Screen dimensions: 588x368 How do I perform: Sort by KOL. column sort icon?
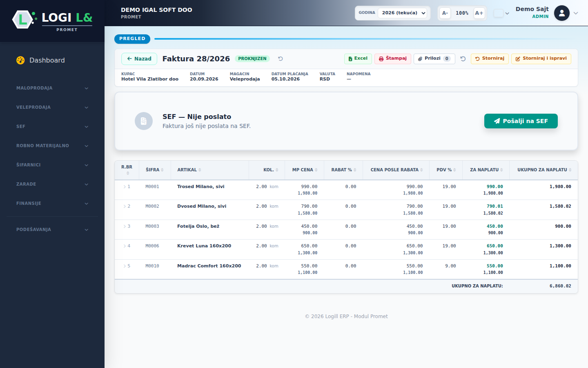277,170
